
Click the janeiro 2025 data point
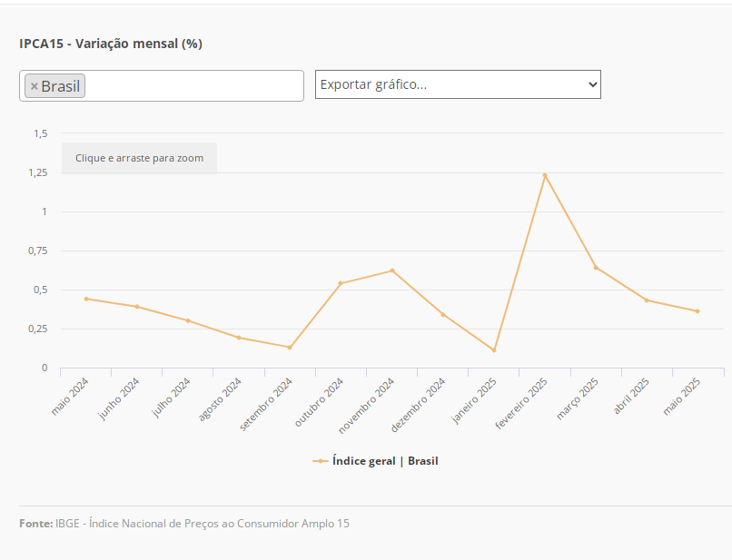tap(494, 350)
